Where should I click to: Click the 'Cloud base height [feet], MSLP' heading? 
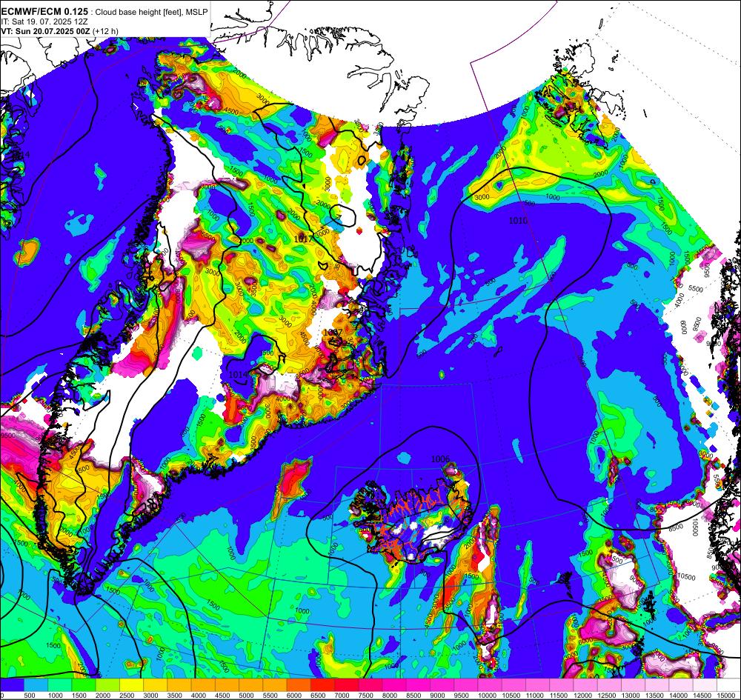pos(151,12)
